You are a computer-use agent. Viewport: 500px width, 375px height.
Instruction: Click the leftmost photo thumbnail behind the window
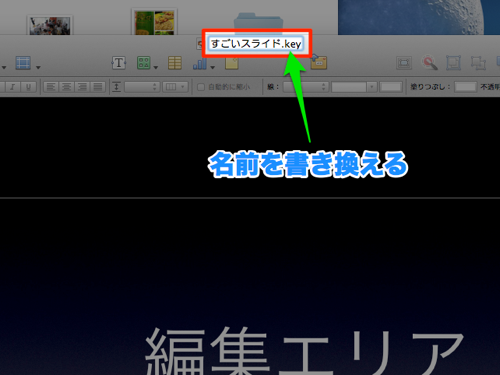pyautogui.click(x=50, y=25)
